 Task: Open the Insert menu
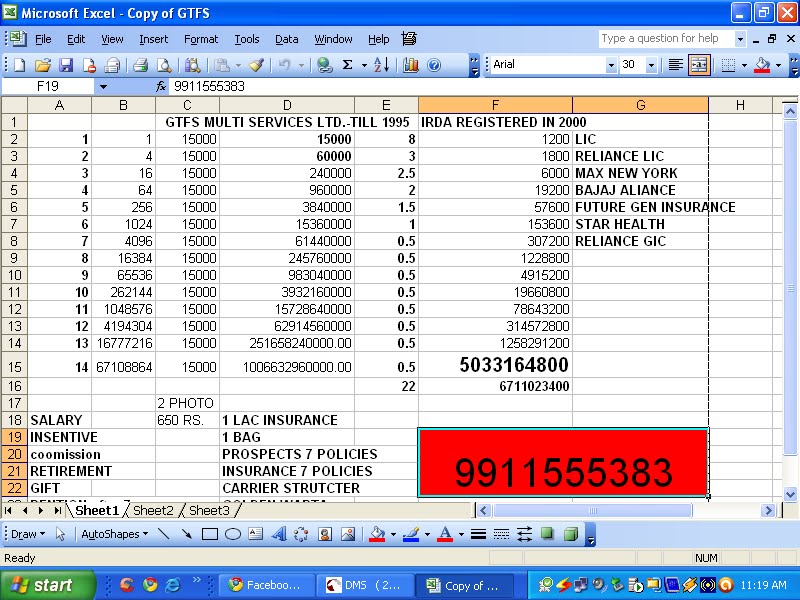pyautogui.click(x=153, y=39)
